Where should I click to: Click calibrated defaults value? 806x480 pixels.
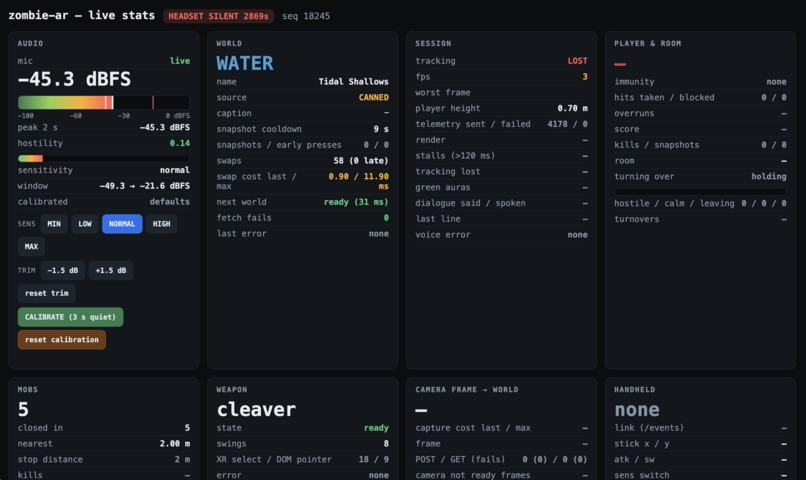(170, 202)
